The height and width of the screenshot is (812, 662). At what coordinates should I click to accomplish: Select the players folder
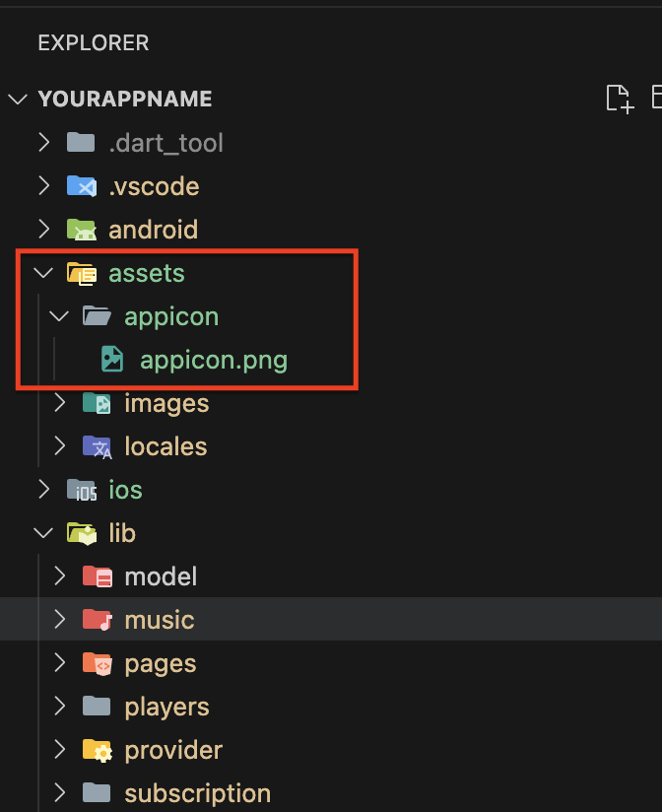click(166, 707)
